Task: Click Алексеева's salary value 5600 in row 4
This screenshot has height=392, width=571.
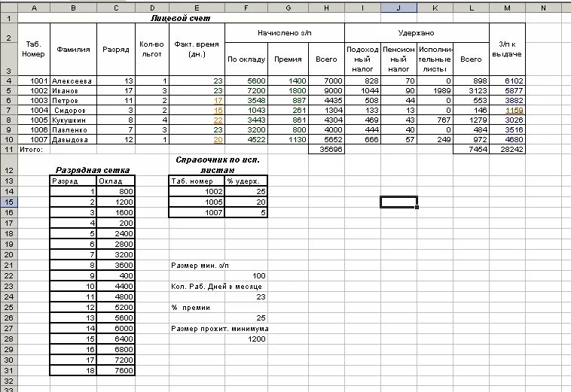Action: pos(246,81)
